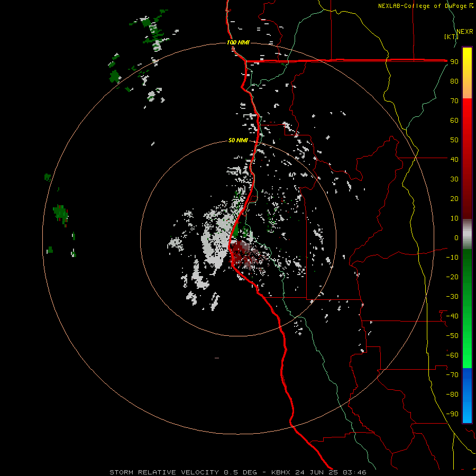The image size is (476, 476).
Task: Click the 40 value on the velocity scale
Action: pyautogui.click(x=454, y=159)
